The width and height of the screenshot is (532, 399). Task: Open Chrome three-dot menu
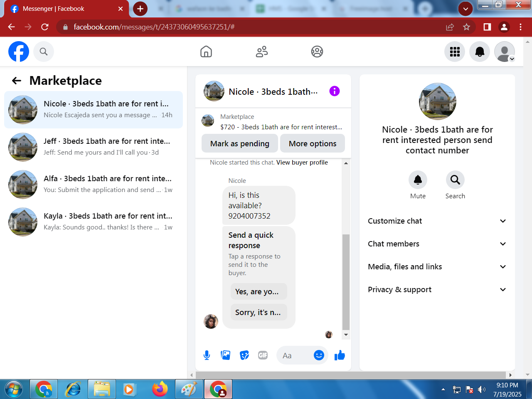pos(520,27)
